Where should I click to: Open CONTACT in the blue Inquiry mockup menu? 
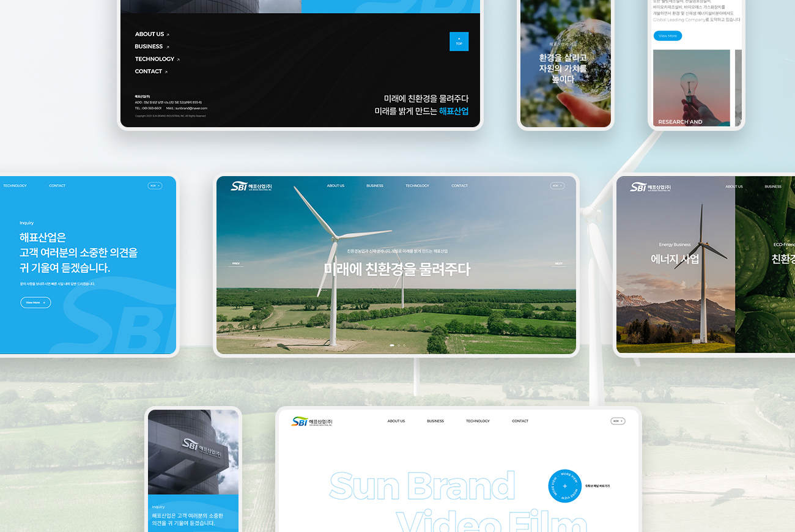tap(57, 186)
